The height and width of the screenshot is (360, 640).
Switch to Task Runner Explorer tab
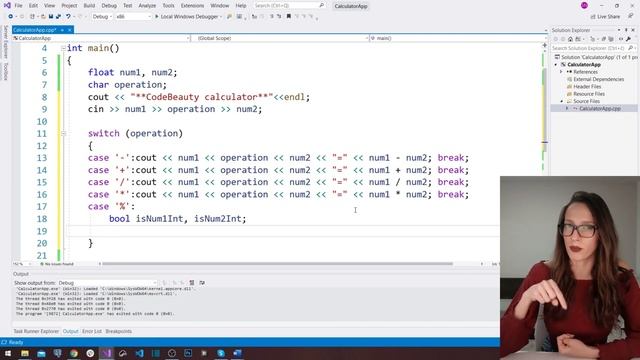coord(36,331)
